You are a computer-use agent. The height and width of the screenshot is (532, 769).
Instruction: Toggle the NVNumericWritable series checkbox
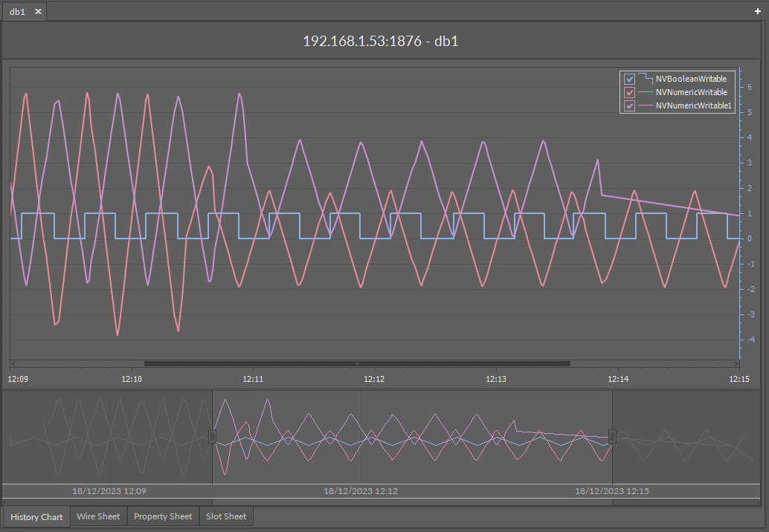click(x=629, y=93)
